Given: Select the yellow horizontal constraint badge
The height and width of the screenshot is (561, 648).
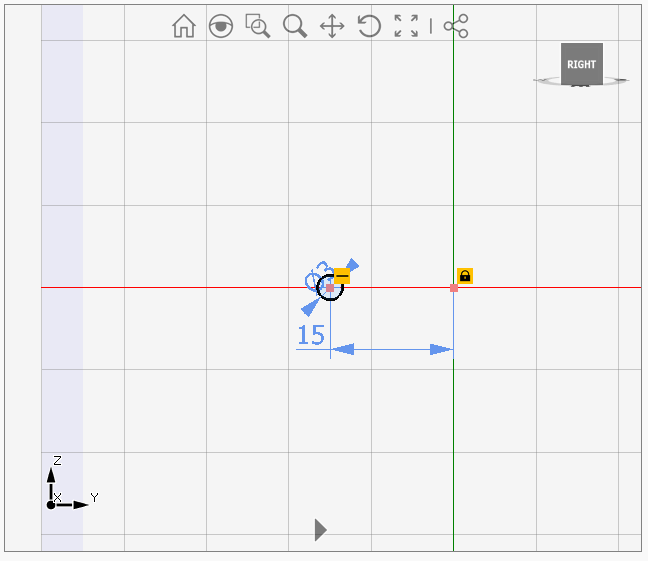Looking at the screenshot, I should click(342, 276).
